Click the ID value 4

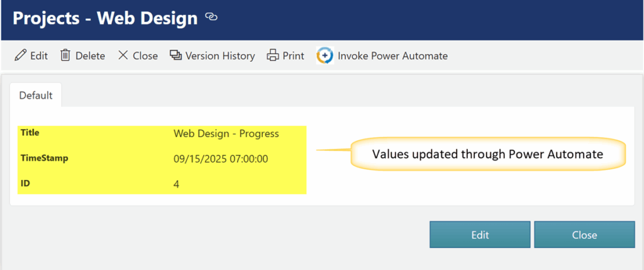coord(176,184)
